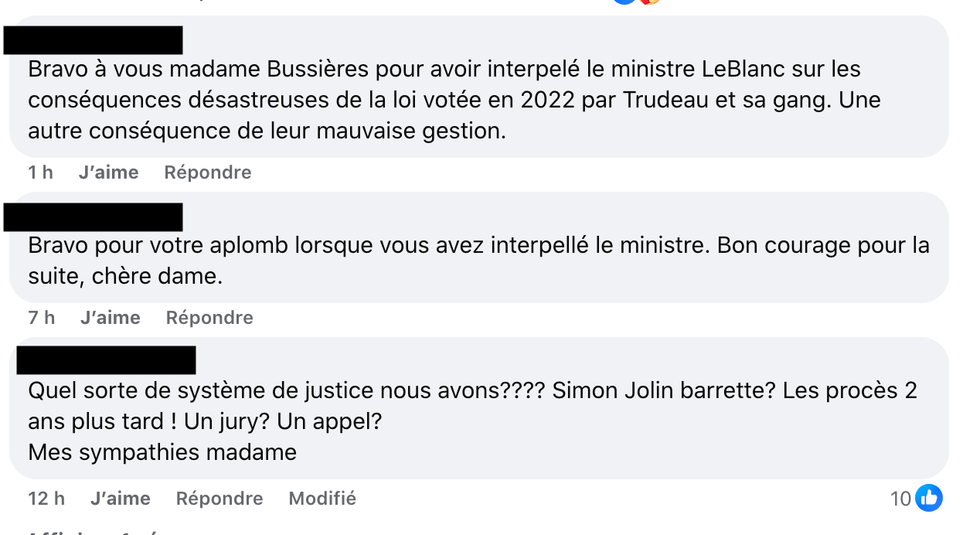This screenshot has height=535, width=980.
Task: Click the 1 h timestamp link
Action: tap(40, 172)
